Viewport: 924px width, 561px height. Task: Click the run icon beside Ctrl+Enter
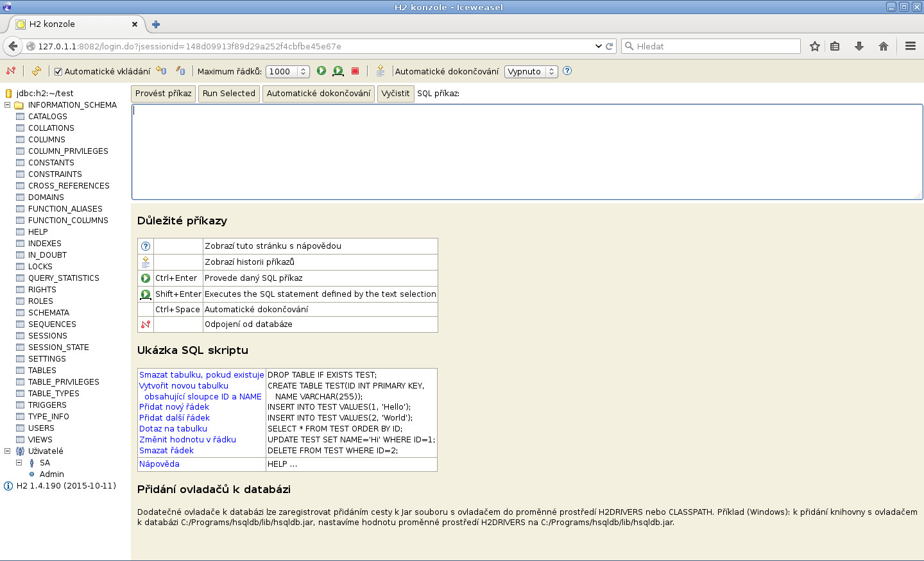pos(146,278)
